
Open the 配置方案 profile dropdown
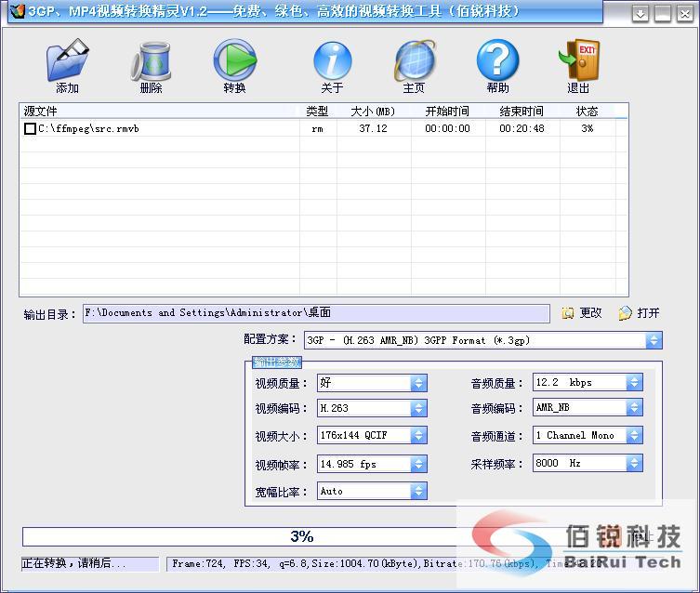[x=654, y=340]
